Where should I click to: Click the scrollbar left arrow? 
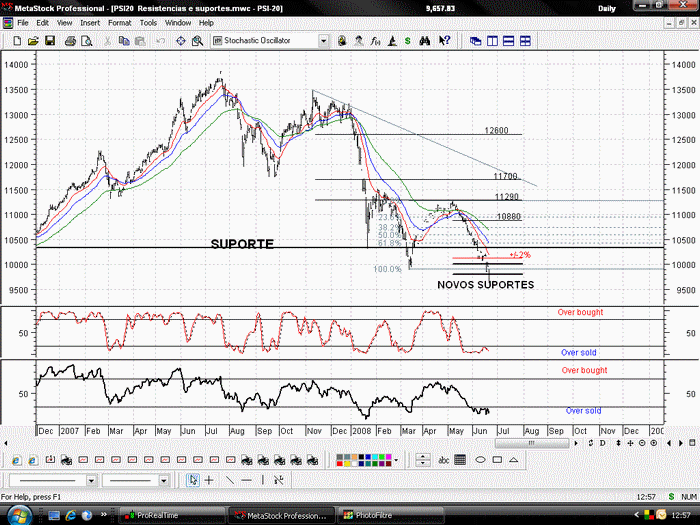pos(6,443)
